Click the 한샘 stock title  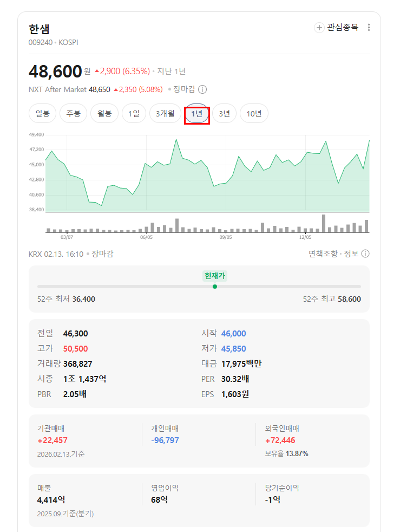40,29
